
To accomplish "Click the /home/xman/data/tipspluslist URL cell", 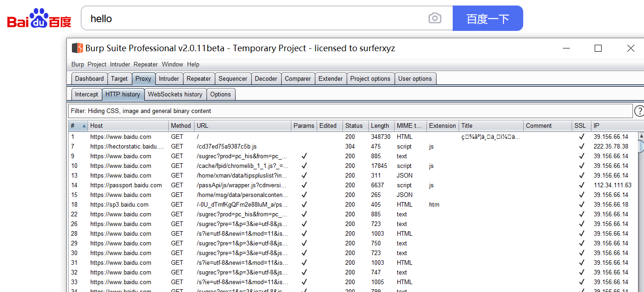I will 242,175.
